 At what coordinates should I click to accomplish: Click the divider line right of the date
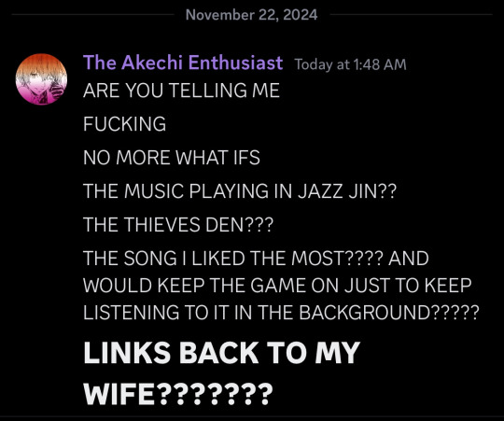[411, 15]
